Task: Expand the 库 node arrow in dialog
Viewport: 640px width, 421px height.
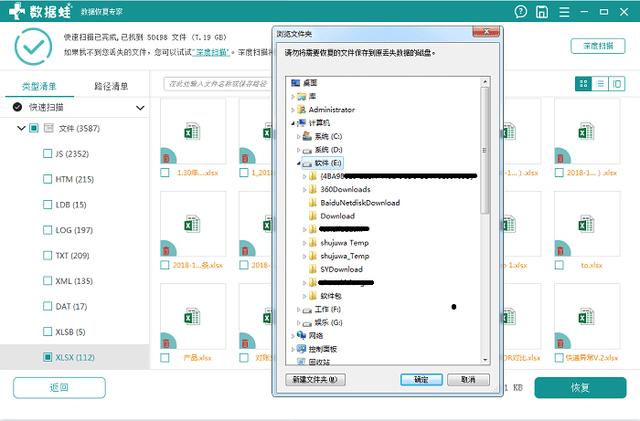Action: point(293,97)
